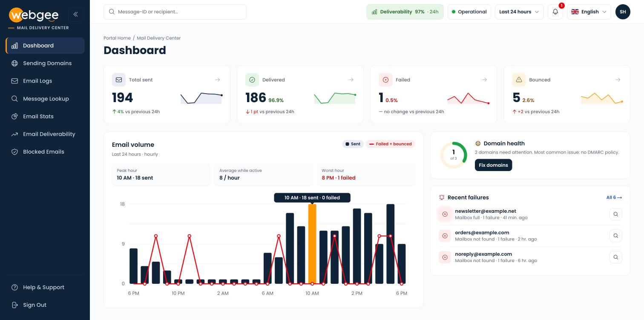644x320 pixels.
Task: Click the Deliverability 97% badge
Action: click(405, 12)
